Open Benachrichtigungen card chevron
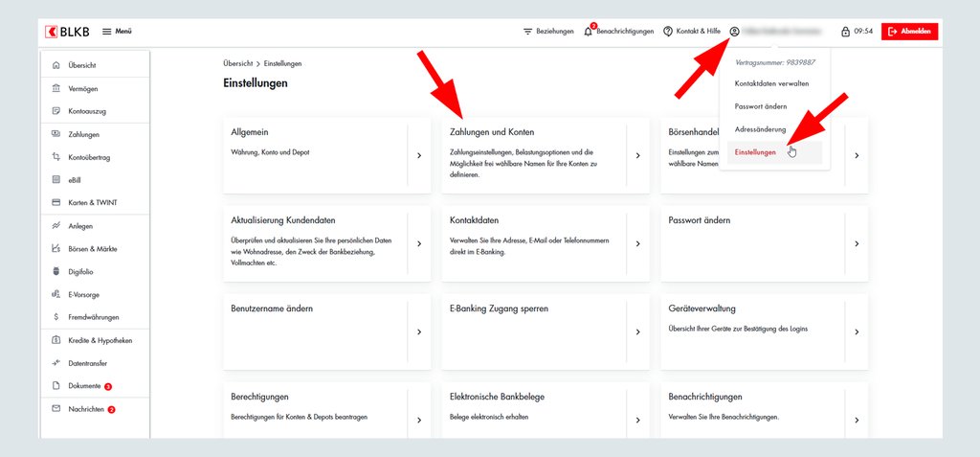 pyautogui.click(x=857, y=420)
